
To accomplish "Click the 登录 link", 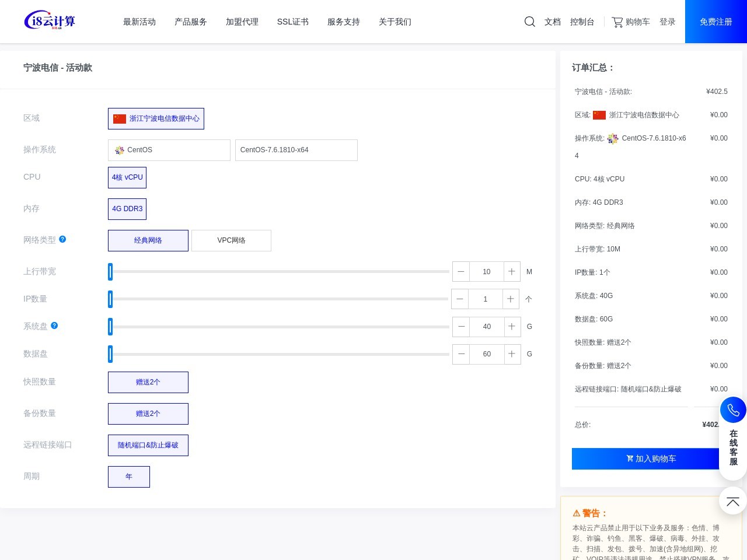I will pyautogui.click(x=668, y=22).
